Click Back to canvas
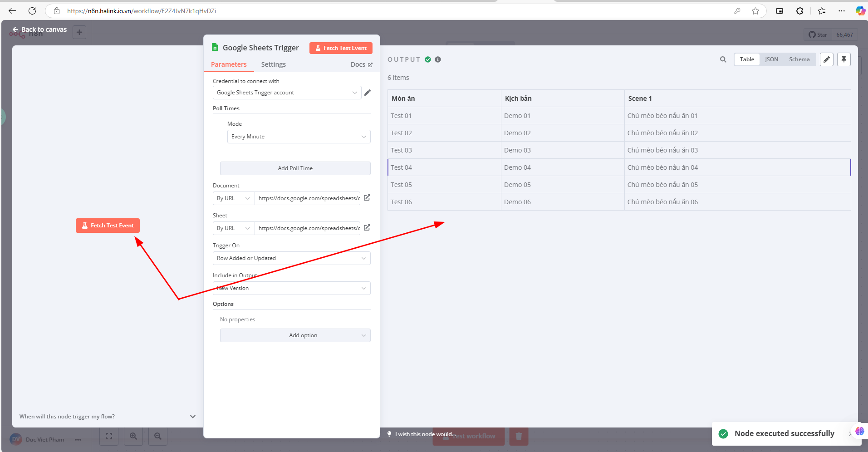This screenshot has height=452, width=868. coord(39,29)
